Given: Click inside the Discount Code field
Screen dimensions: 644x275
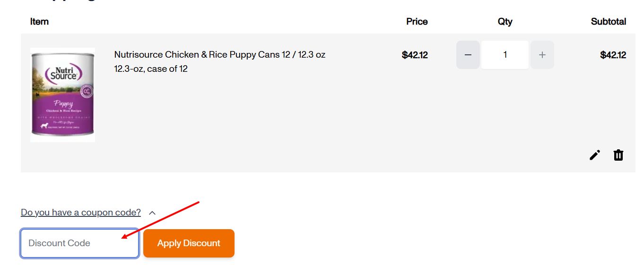Looking at the screenshot, I should point(79,243).
